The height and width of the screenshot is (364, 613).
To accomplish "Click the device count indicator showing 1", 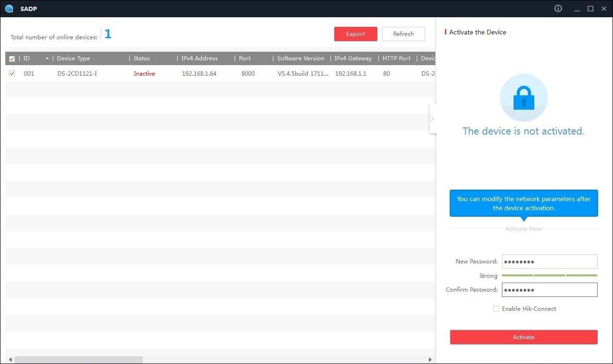I will click(108, 34).
